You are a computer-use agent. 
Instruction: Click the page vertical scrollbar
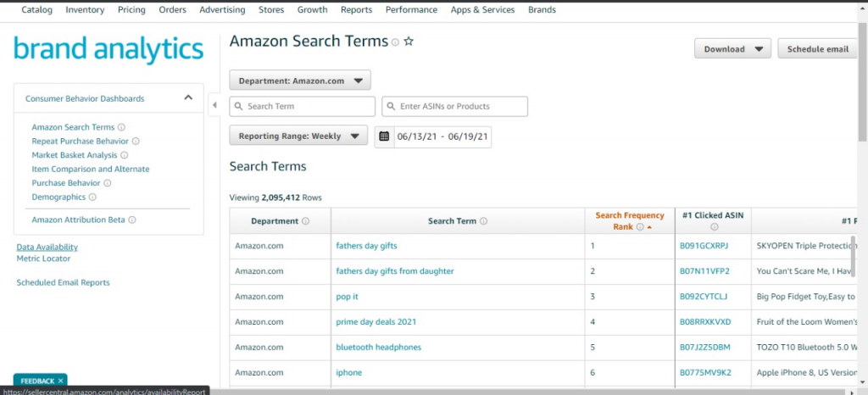pyautogui.click(x=862, y=83)
